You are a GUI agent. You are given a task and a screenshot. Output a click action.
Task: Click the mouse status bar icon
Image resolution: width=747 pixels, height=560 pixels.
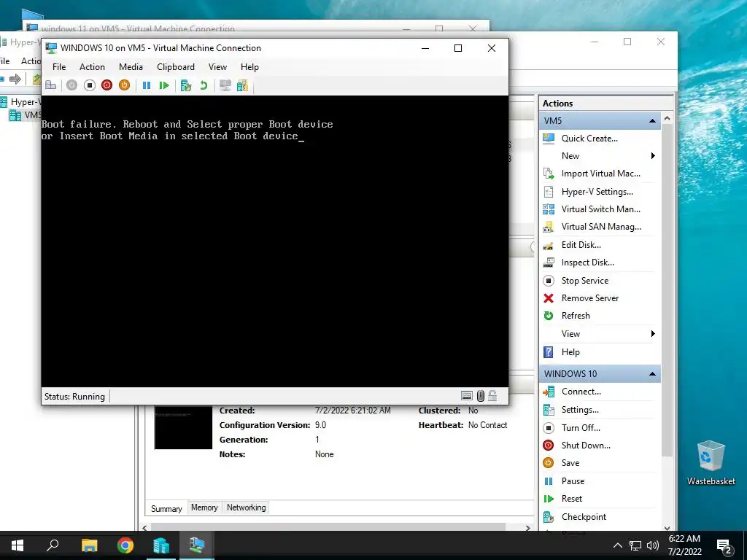point(481,396)
